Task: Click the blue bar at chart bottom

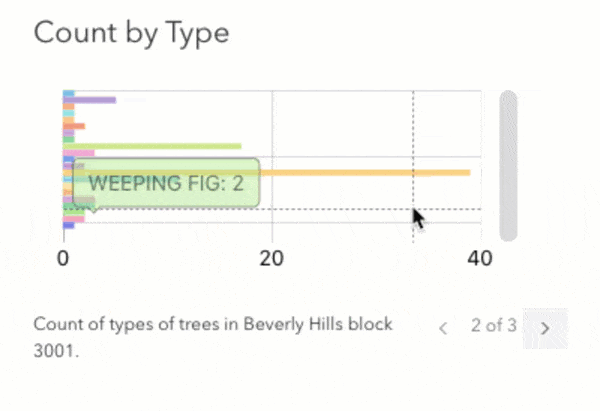Action: click(x=69, y=225)
